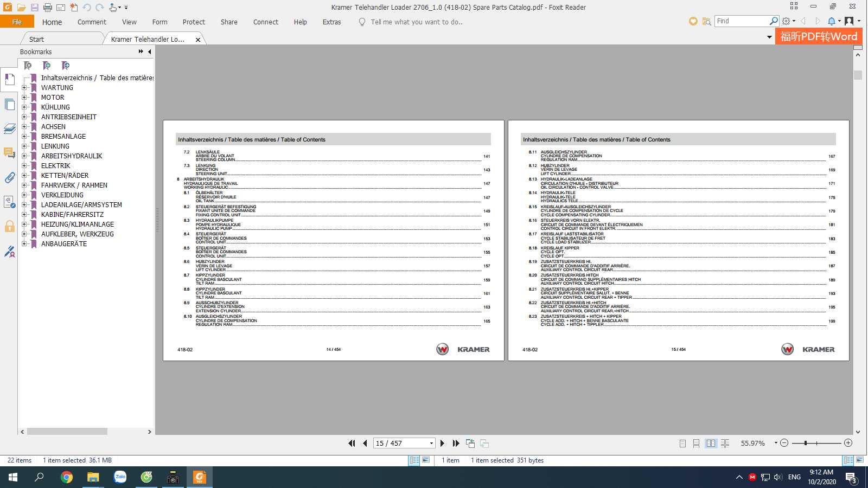This screenshot has width=868, height=488.
Task: Expand the WARTUNG bookmark
Action: [24, 88]
